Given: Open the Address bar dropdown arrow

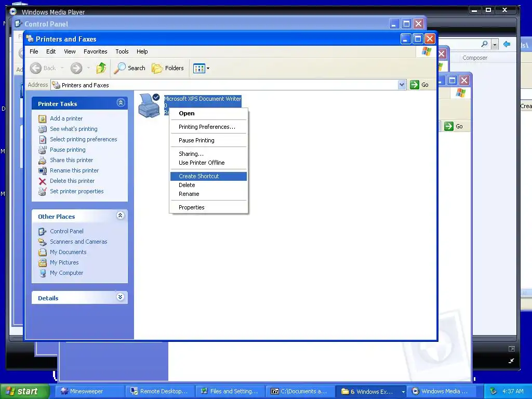Looking at the screenshot, I should [x=402, y=85].
